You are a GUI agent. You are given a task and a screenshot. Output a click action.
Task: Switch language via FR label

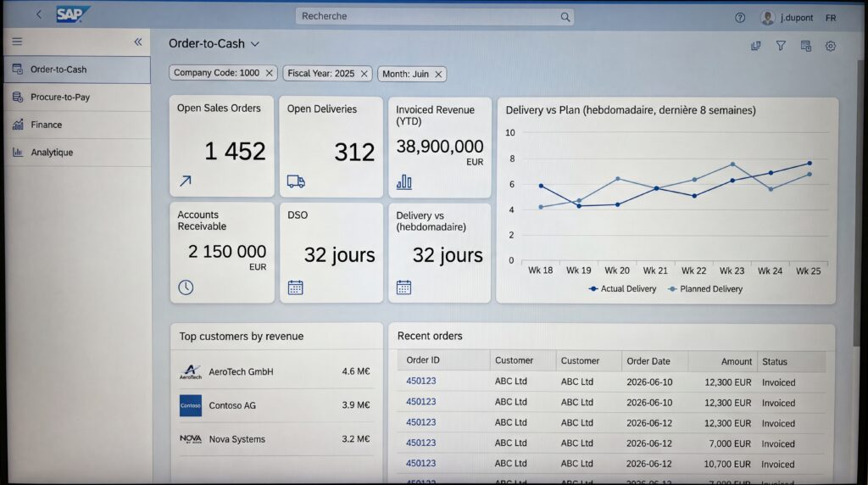click(x=831, y=18)
